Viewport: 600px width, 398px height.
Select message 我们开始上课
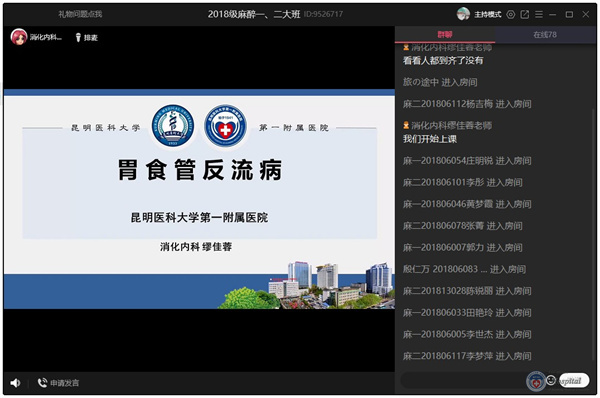(430, 139)
